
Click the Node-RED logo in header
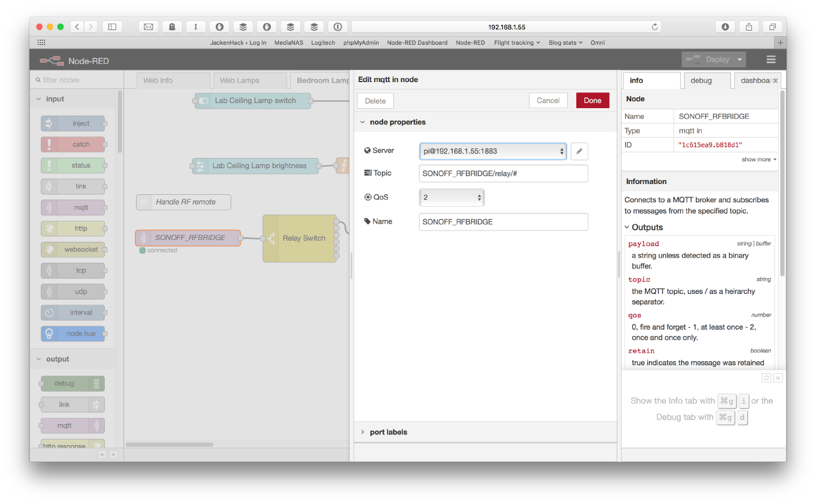pyautogui.click(x=52, y=61)
